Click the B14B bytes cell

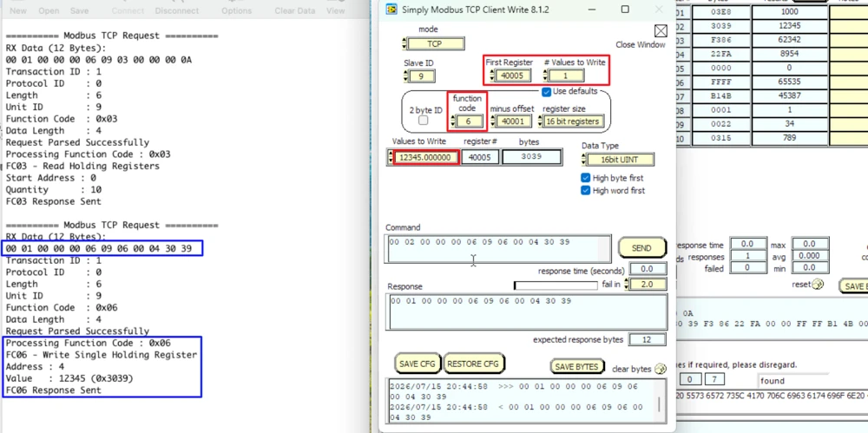(x=721, y=95)
